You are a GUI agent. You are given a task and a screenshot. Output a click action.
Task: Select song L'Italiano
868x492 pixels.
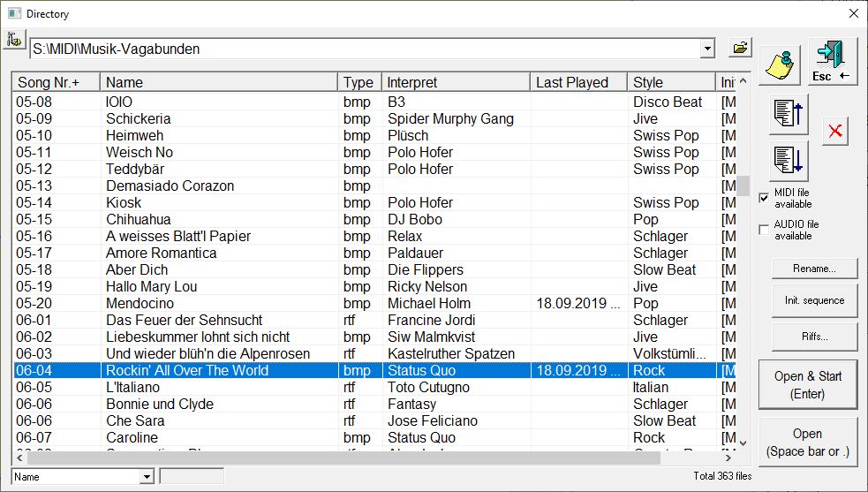point(132,387)
